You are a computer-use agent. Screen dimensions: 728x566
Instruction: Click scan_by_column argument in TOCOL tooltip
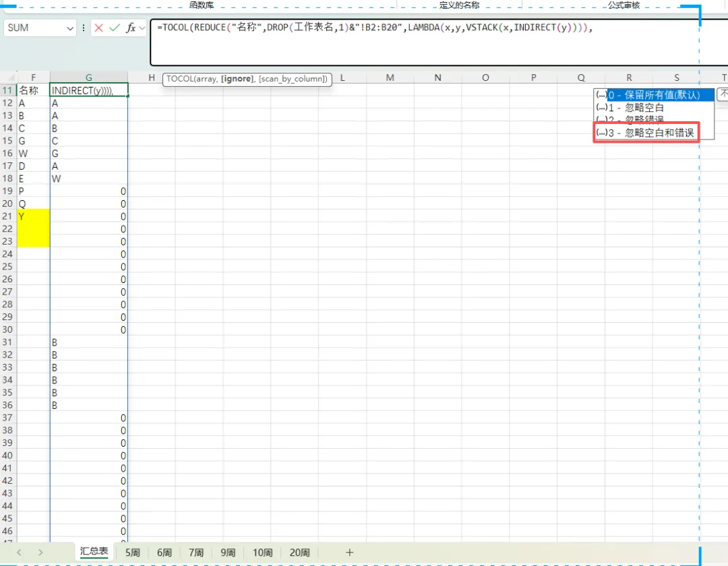click(x=293, y=79)
